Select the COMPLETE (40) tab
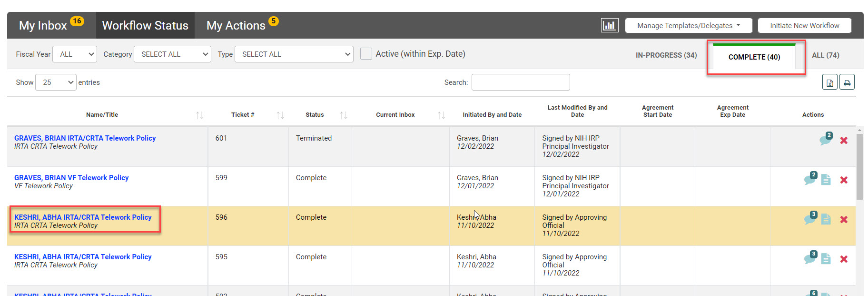 pos(754,57)
